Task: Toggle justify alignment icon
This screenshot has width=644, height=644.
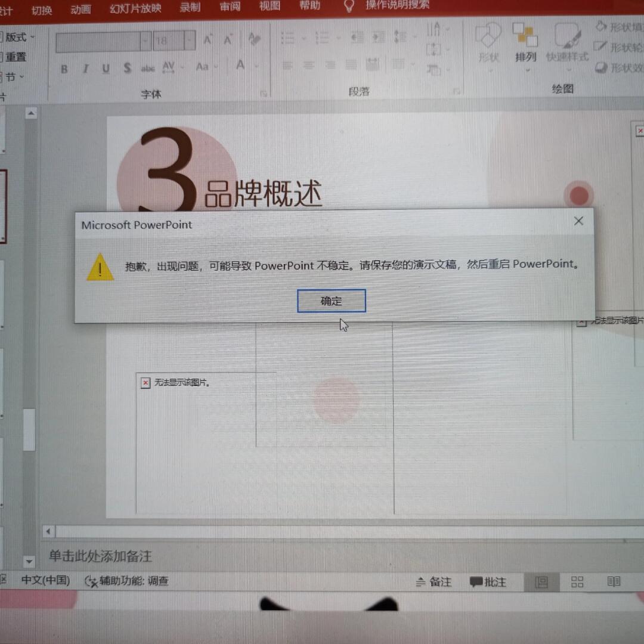Action: click(351, 64)
